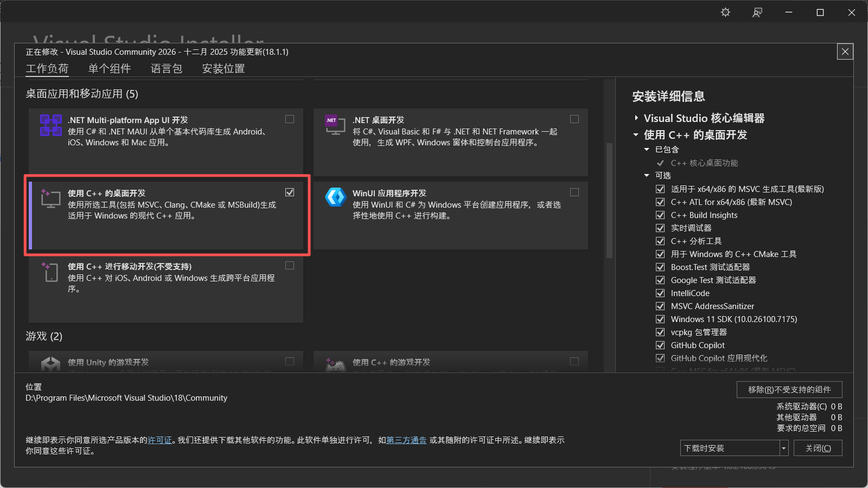Image resolution: width=868 pixels, height=488 pixels.
Task: Collapse 使用 C++ 的桌面开发 details section
Action: click(636, 135)
